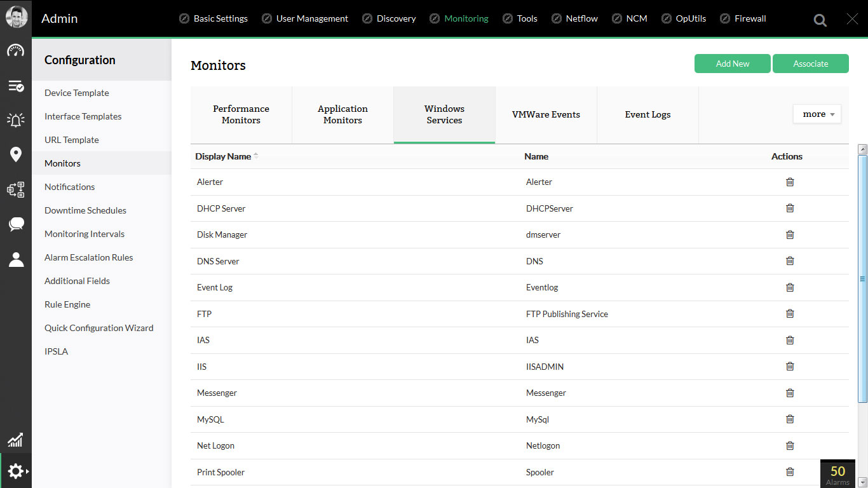Screen dimensions: 868x488
Task: Switch to Performance Monitors tab
Action: pos(241,114)
